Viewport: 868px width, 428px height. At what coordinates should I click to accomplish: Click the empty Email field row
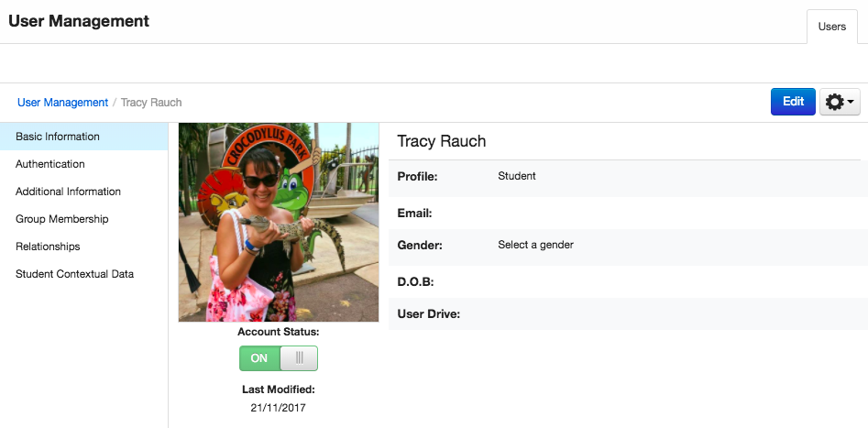click(x=628, y=214)
